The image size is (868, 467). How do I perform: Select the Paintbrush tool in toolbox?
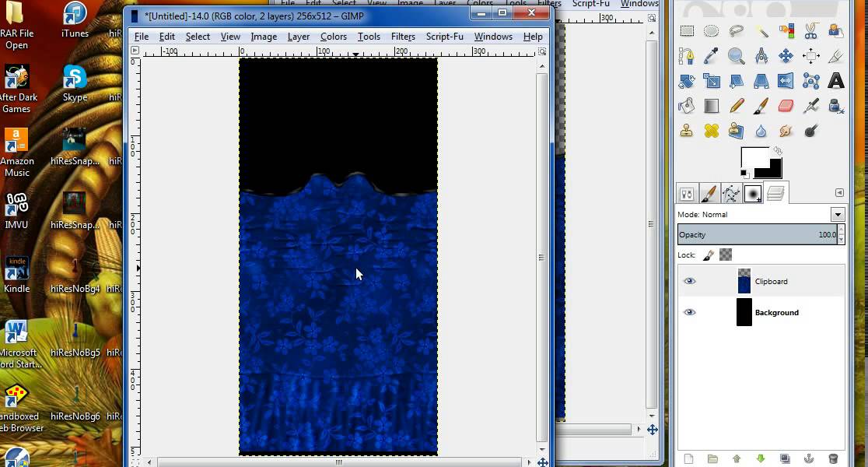pos(761,106)
